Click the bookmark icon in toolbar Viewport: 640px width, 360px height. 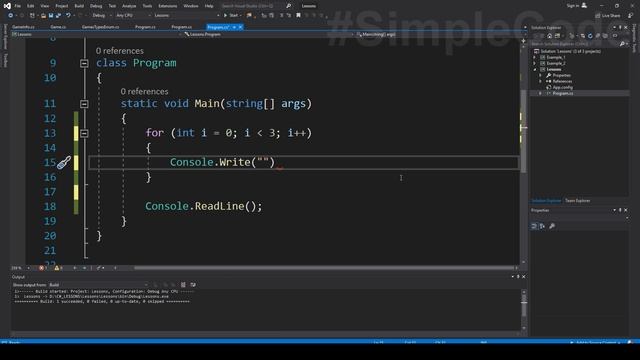click(x=298, y=15)
